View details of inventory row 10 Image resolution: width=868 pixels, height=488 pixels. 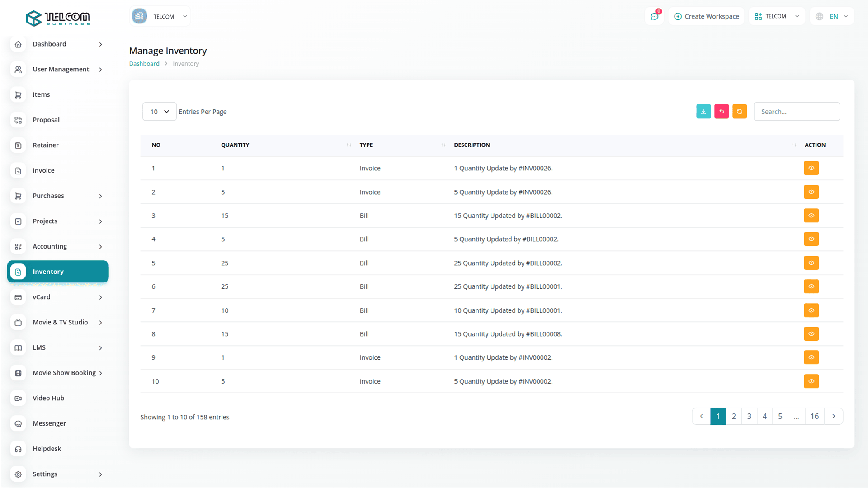pyautogui.click(x=811, y=381)
